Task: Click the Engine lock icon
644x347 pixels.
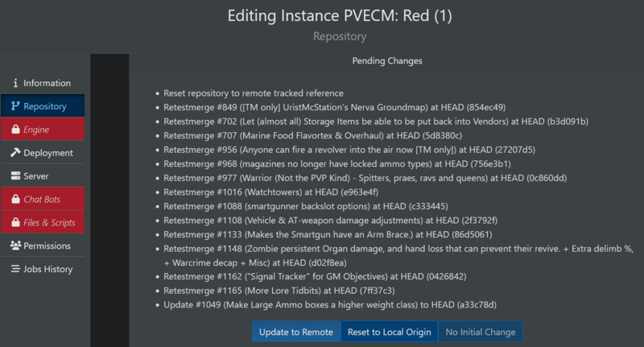Action: pos(15,129)
